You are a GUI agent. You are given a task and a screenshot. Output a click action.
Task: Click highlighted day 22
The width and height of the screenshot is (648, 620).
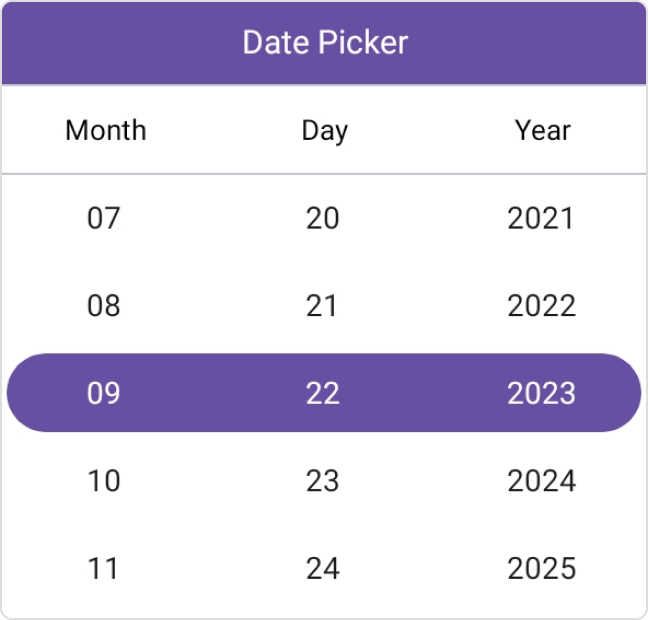point(323,393)
